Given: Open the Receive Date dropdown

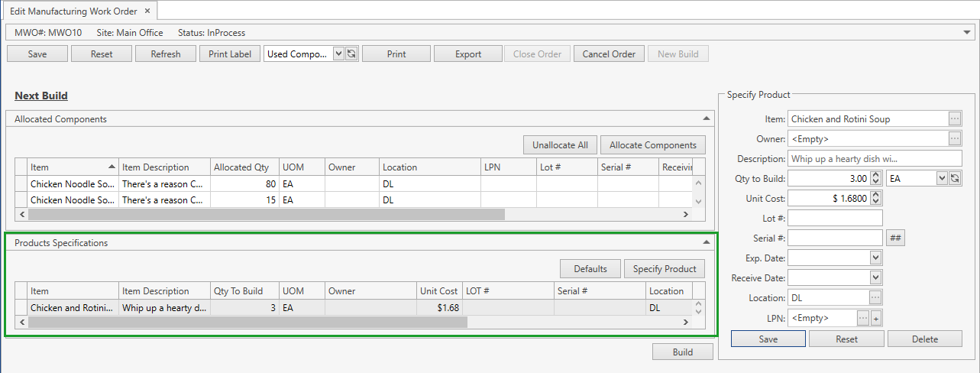Looking at the screenshot, I should 875,278.
